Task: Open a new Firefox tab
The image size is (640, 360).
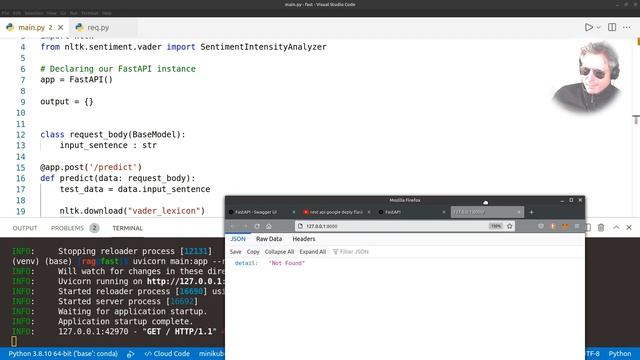Action: coord(531,212)
